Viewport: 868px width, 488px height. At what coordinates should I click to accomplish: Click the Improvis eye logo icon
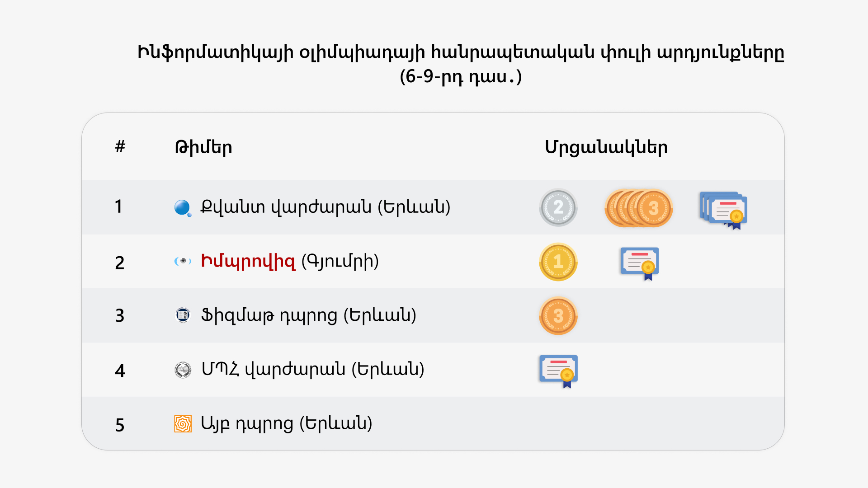click(183, 261)
